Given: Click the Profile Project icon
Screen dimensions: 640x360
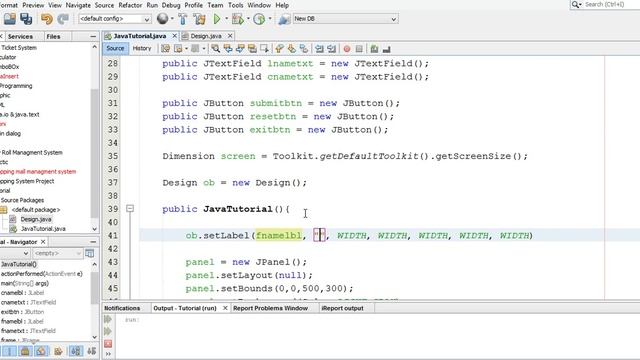Looking at the screenshot, I should (x=259, y=19).
